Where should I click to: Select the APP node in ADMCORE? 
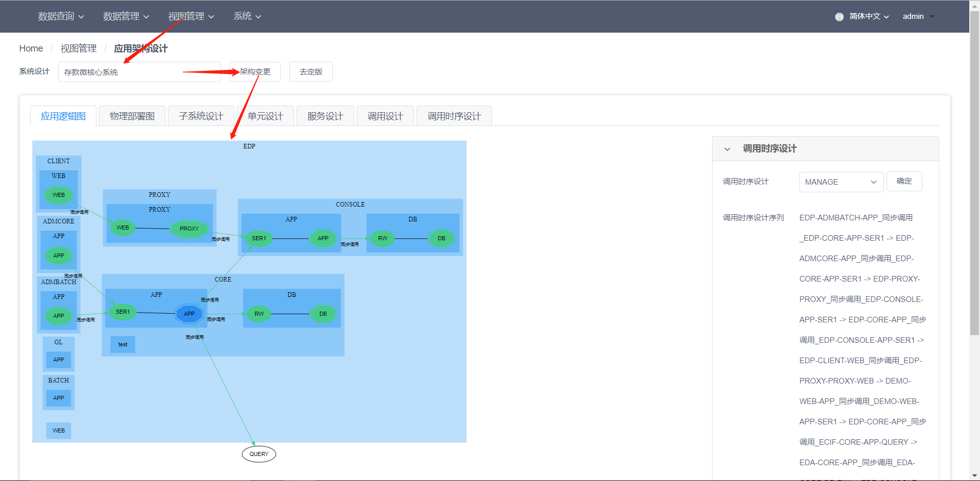click(x=59, y=256)
